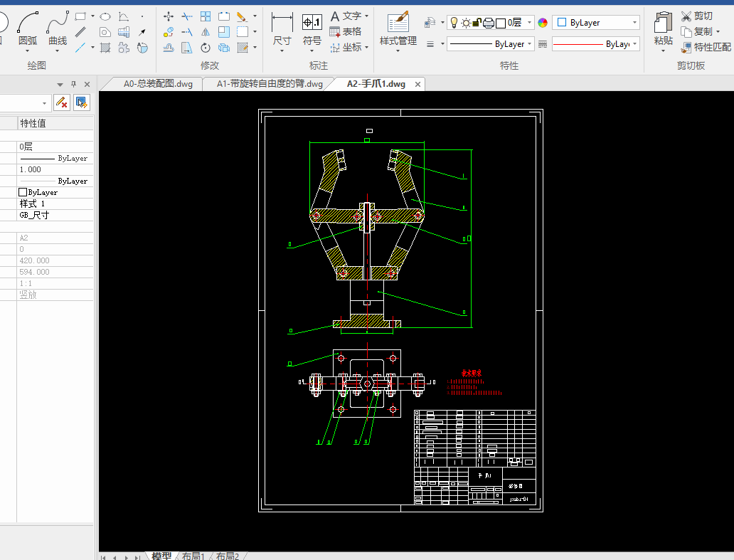Switch to the 模型 model tab
Screen dimensions: 734x560
161,556
